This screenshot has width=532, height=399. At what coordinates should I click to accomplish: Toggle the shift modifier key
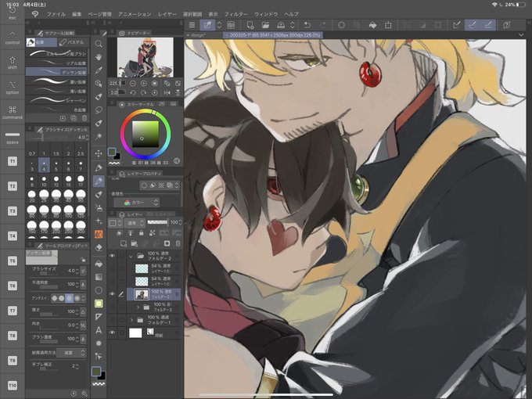(13, 63)
